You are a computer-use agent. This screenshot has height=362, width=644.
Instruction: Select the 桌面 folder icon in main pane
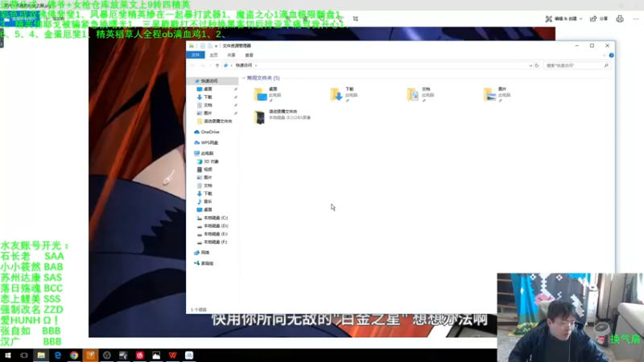pyautogui.click(x=260, y=95)
